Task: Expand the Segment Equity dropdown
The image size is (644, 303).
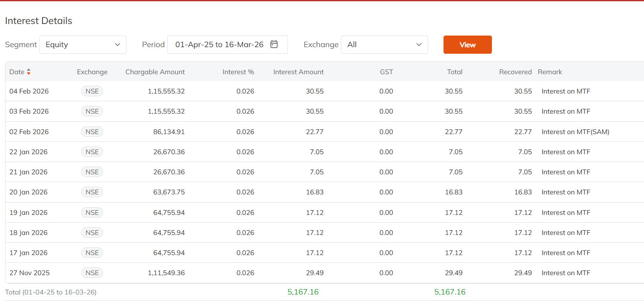Action: click(x=83, y=45)
